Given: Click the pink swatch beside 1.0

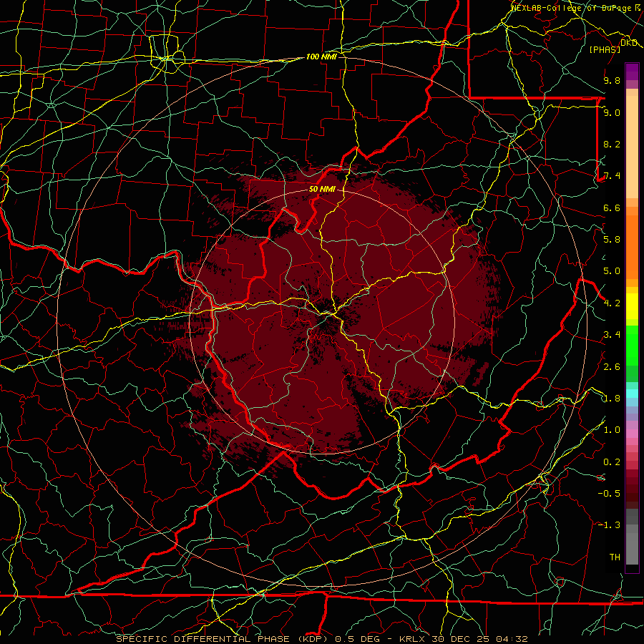Looking at the screenshot, I should tap(632, 434).
